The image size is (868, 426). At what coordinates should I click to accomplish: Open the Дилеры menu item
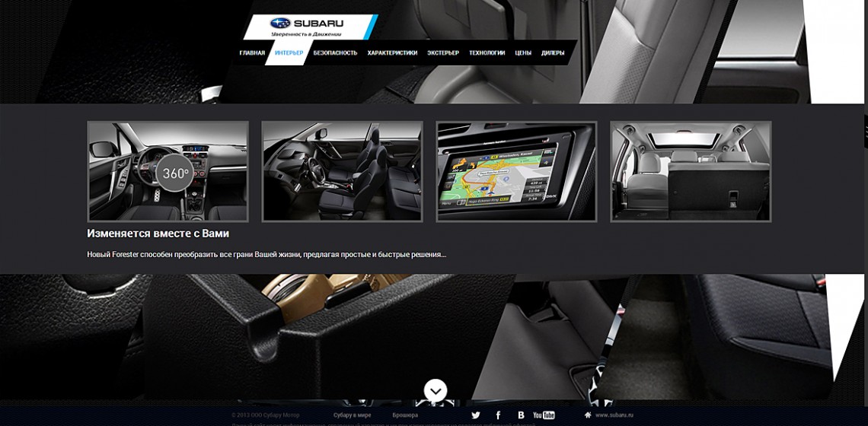pos(553,53)
